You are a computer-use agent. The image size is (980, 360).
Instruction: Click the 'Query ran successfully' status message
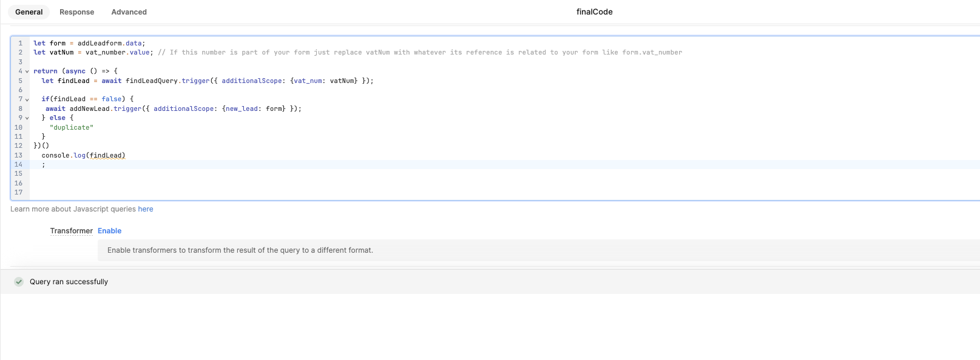point(69,282)
